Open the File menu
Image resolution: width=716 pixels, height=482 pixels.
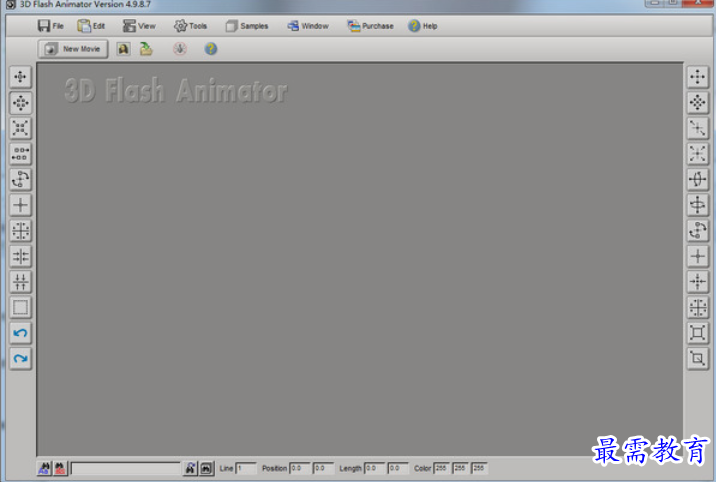click(51, 26)
